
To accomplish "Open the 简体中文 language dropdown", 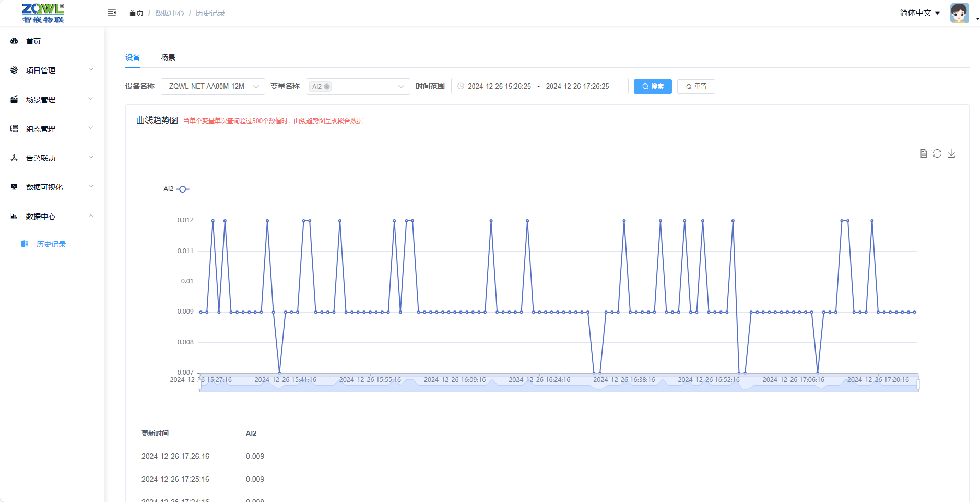I will (x=919, y=13).
